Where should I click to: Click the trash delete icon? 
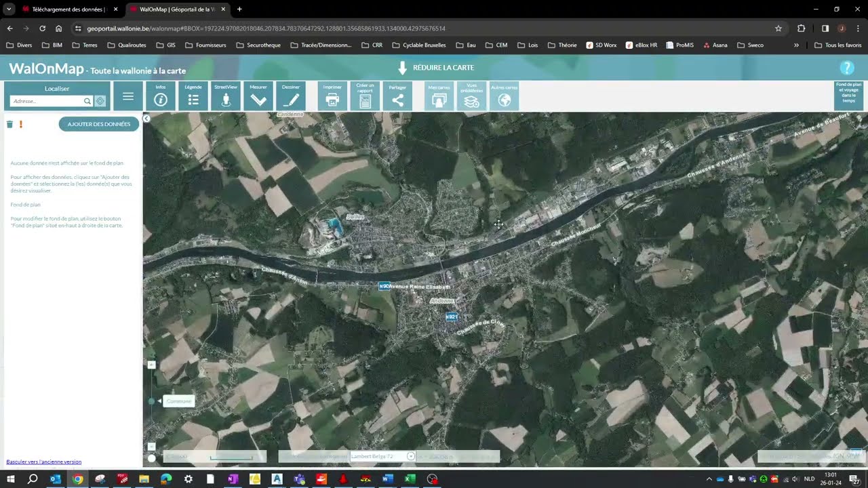[9, 124]
